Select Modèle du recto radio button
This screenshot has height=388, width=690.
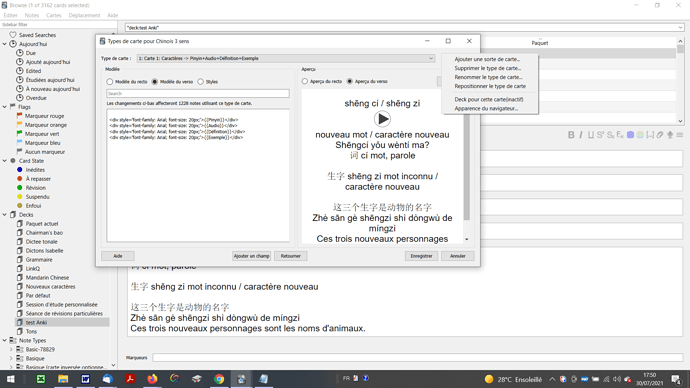coord(110,82)
